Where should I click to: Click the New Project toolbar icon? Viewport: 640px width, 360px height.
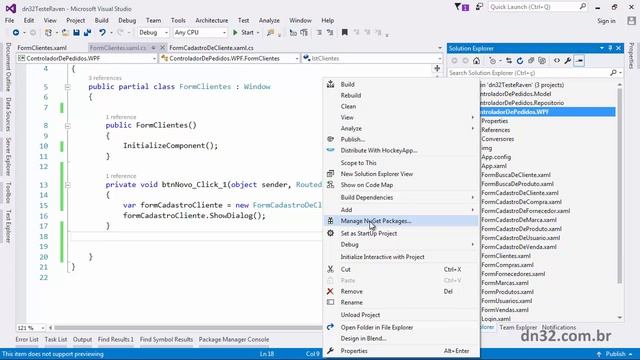tap(48, 33)
